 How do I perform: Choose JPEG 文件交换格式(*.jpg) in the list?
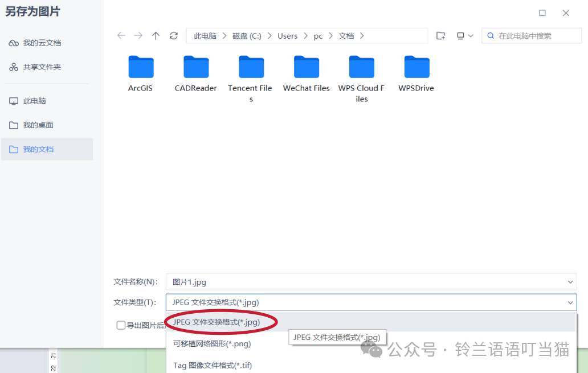click(371, 322)
